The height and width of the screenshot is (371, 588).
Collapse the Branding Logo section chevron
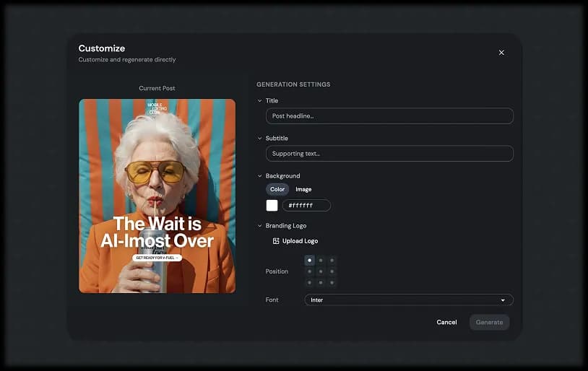pyautogui.click(x=259, y=226)
